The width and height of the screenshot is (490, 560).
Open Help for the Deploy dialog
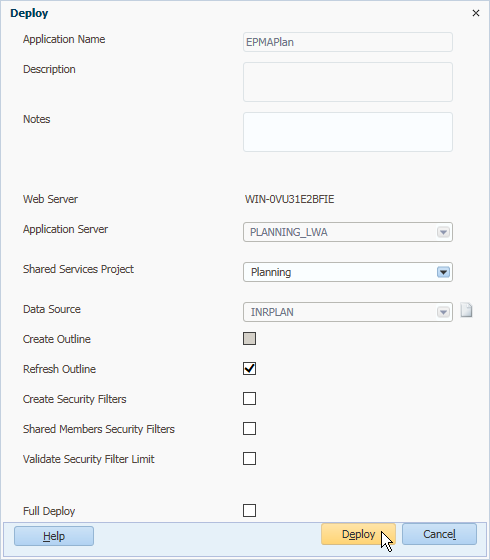coord(54,536)
